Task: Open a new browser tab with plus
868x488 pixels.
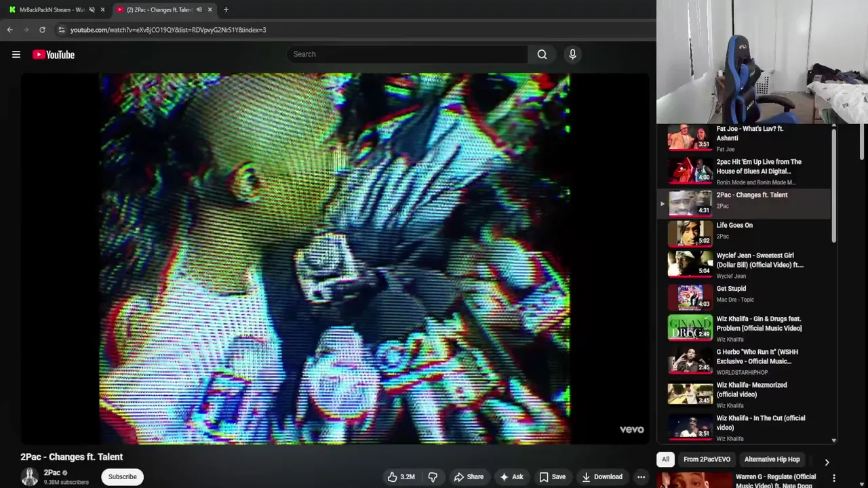Action: 226,9
